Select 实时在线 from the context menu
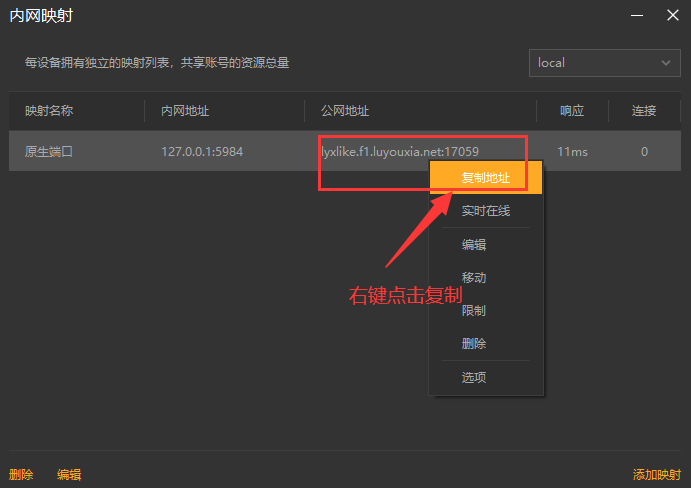The width and height of the screenshot is (691, 488). pyautogui.click(x=486, y=211)
